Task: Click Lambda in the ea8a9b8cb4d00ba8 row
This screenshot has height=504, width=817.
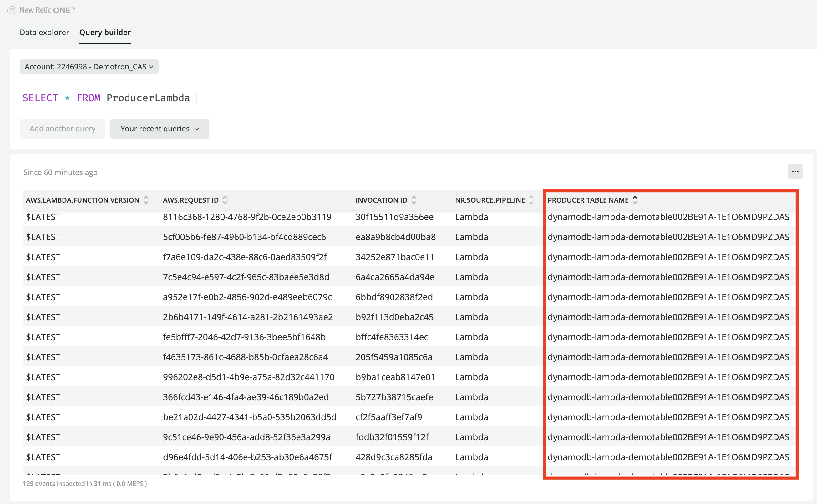Action: 471,237
